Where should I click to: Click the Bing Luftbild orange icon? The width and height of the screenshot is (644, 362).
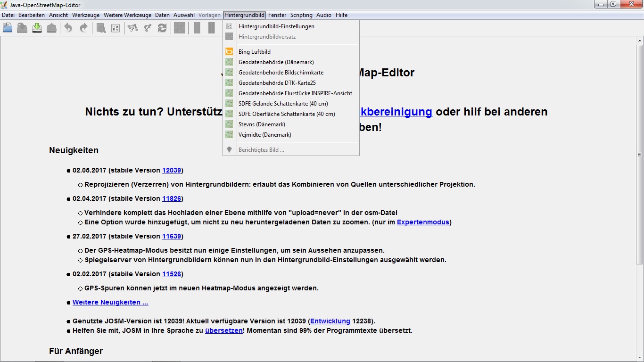pyautogui.click(x=229, y=52)
